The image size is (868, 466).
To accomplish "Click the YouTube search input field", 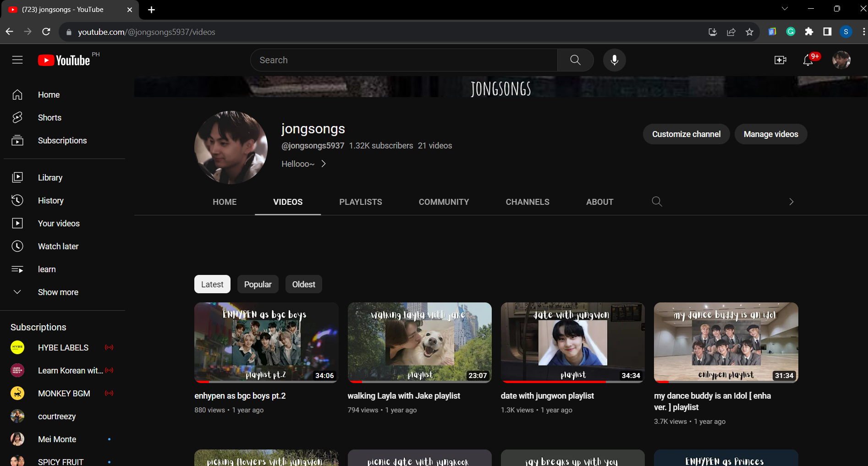I will 404,60.
